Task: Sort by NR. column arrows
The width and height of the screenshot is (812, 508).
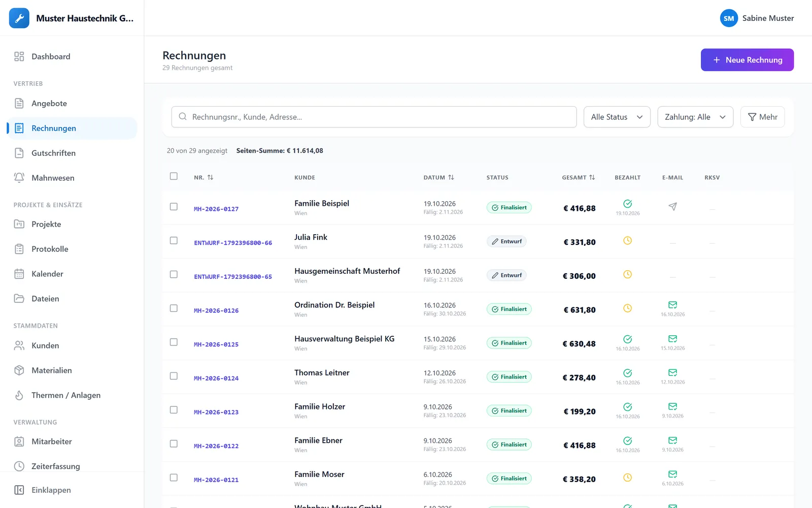Action: (x=210, y=177)
